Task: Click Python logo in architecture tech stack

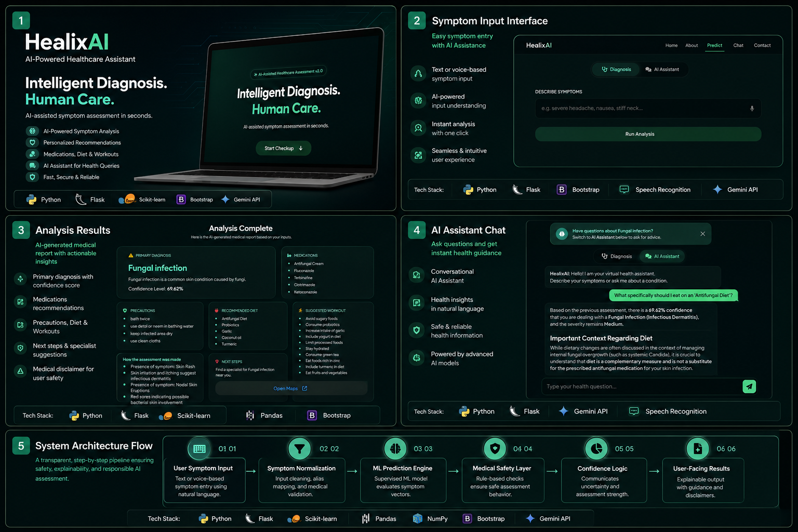Action: [x=204, y=518]
